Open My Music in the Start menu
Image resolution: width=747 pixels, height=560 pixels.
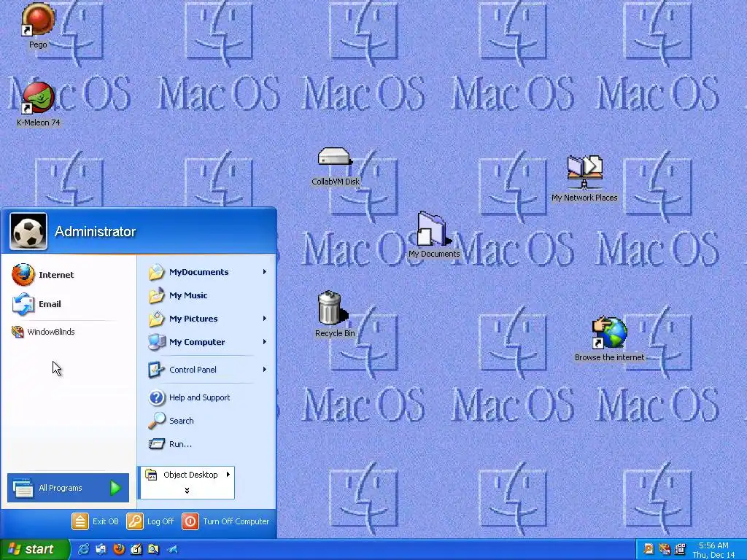206,295
